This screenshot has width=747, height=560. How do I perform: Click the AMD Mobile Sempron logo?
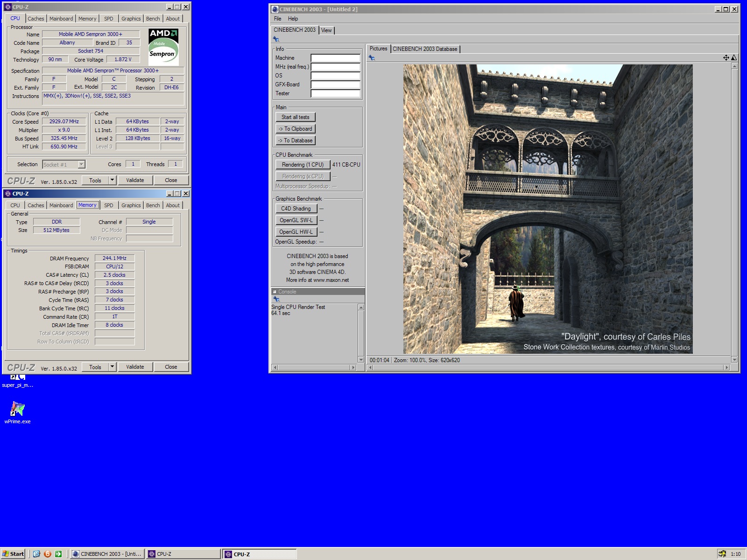[x=163, y=47]
